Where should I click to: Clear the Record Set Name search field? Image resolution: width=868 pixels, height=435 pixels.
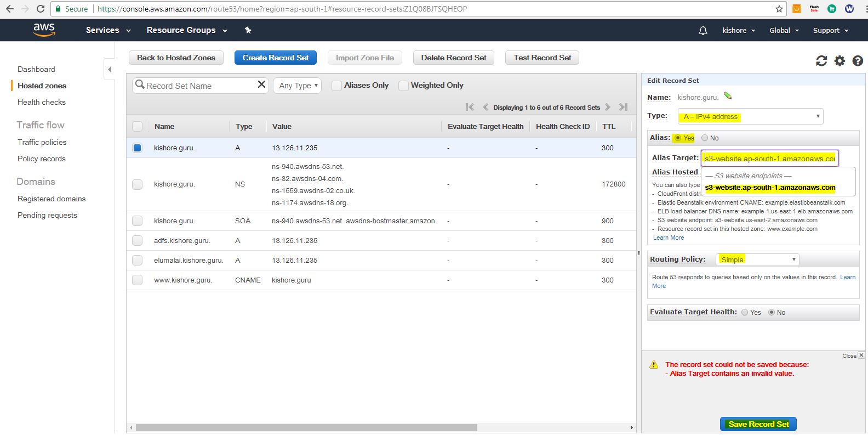coord(261,84)
